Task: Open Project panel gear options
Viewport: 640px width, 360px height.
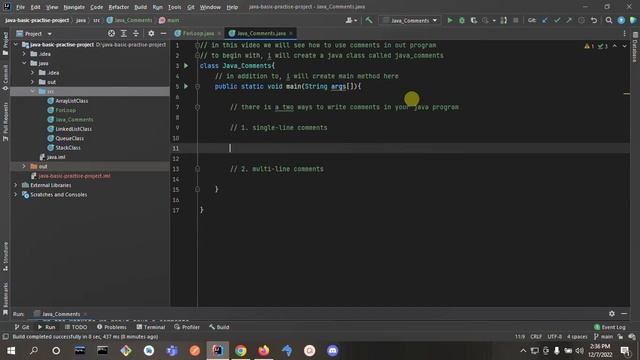Action: 151,33
